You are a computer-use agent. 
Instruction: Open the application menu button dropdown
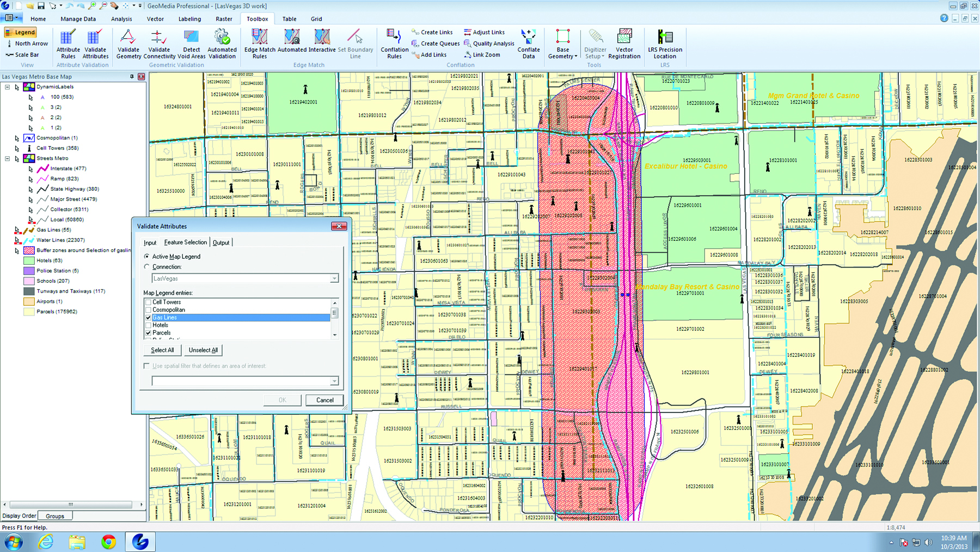pyautogui.click(x=11, y=18)
